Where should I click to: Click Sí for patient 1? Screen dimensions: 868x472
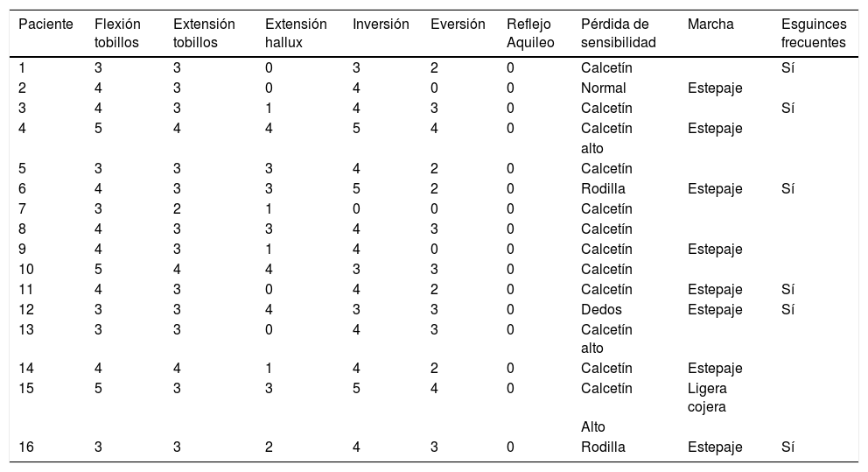click(x=787, y=67)
